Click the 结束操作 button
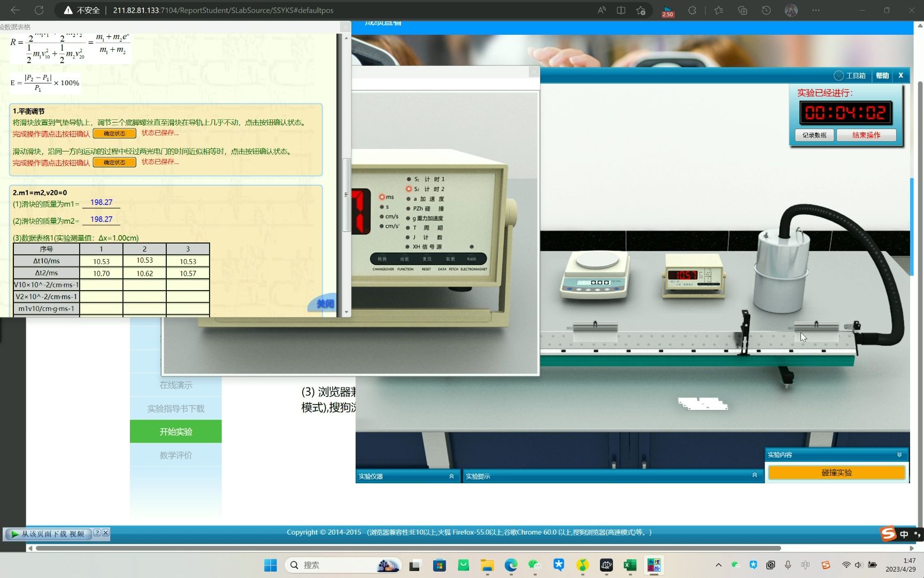The image size is (924, 578). (866, 135)
